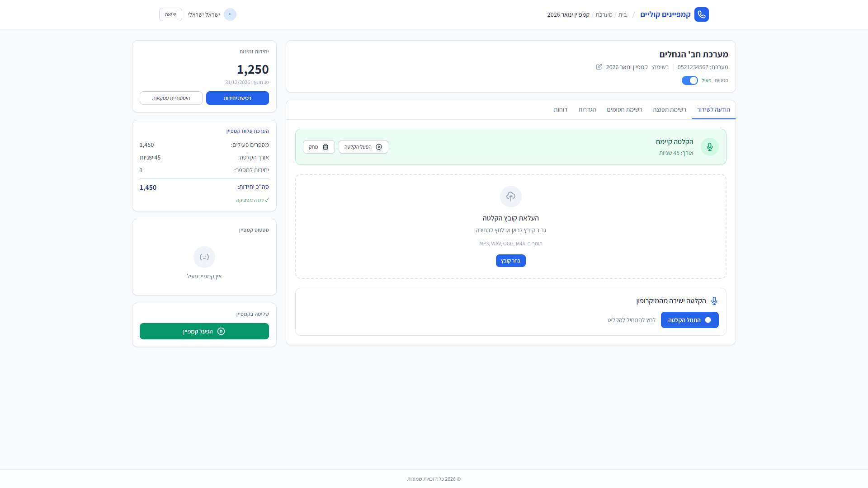Toggle the active status switch off
This screenshot has height=488, width=868.
click(689, 80)
